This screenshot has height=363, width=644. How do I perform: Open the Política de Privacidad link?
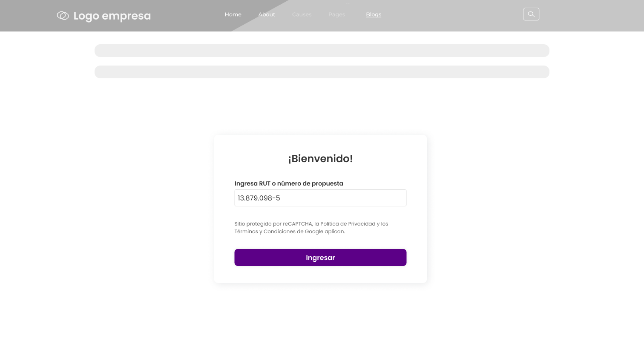348,224
